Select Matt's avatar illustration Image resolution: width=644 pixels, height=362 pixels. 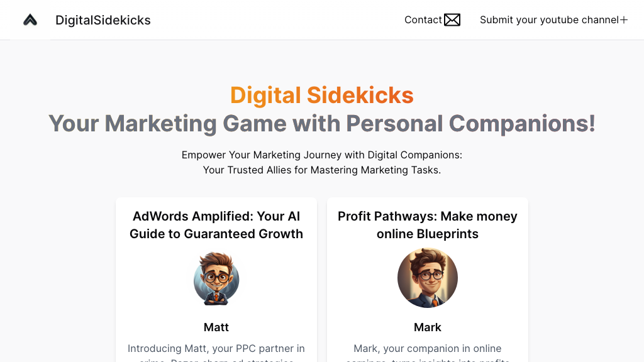(x=216, y=278)
